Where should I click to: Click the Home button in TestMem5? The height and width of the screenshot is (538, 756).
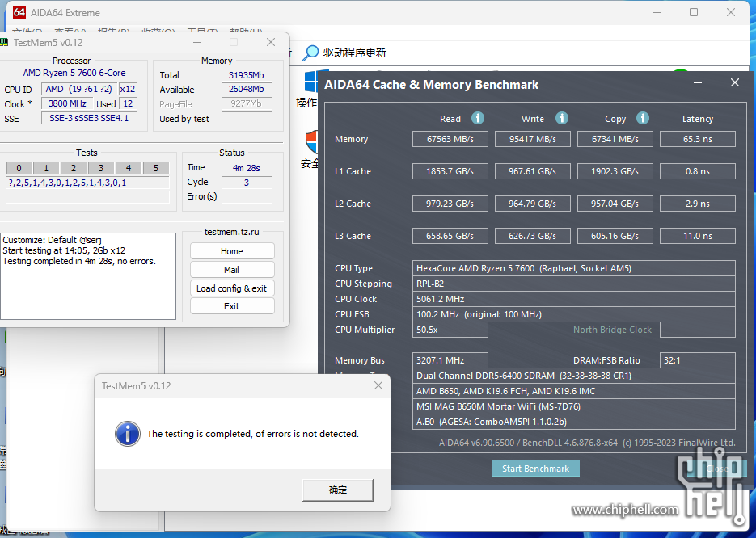click(x=232, y=251)
